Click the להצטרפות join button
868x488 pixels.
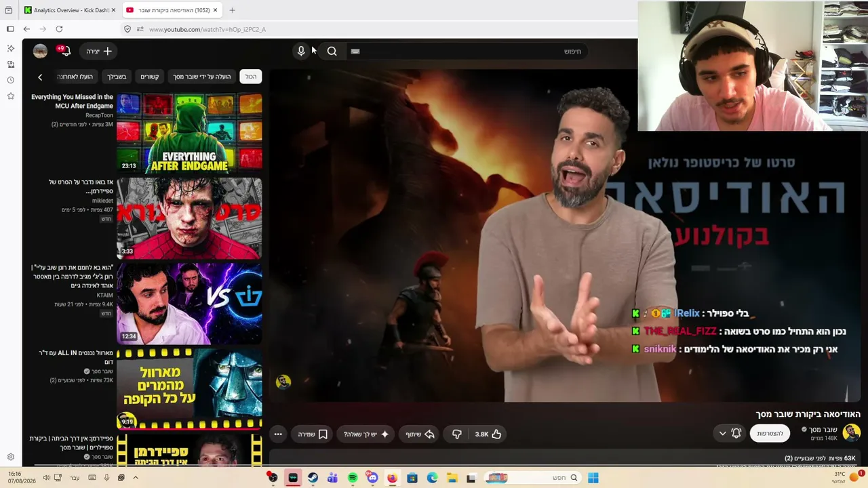tap(770, 433)
